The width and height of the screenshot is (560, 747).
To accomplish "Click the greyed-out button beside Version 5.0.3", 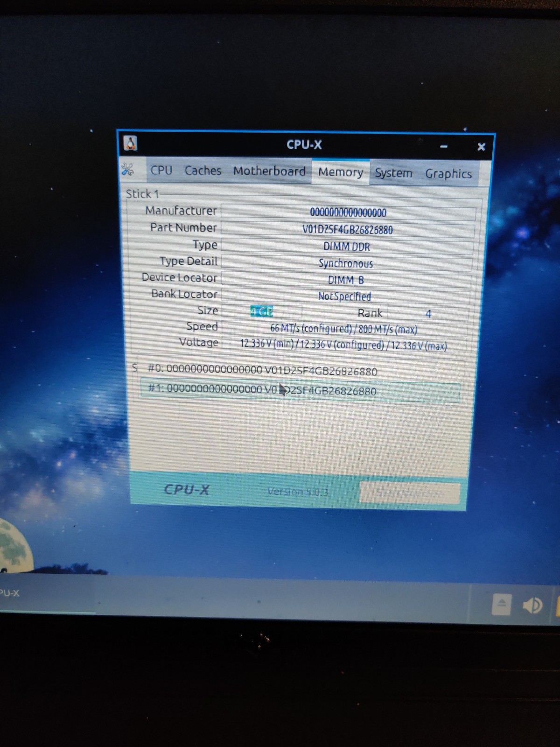I will tap(409, 493).
